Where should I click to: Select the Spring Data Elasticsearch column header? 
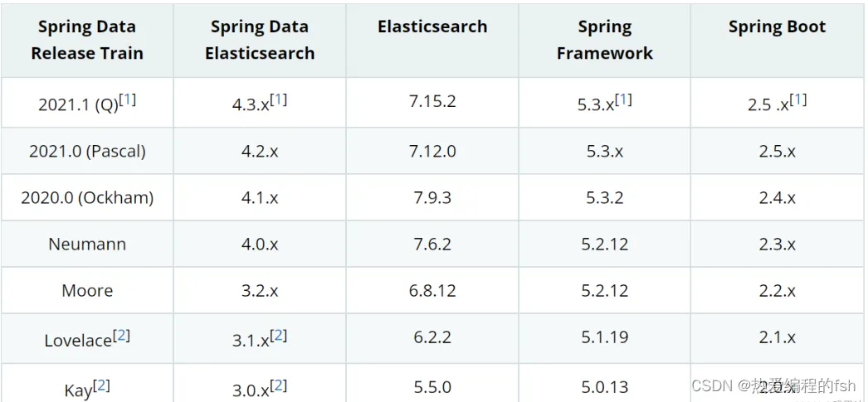pos(260,40)
